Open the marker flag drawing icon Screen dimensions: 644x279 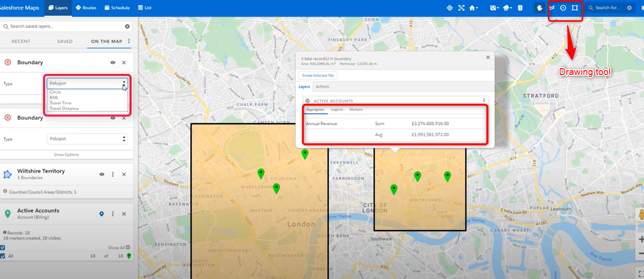552,8
